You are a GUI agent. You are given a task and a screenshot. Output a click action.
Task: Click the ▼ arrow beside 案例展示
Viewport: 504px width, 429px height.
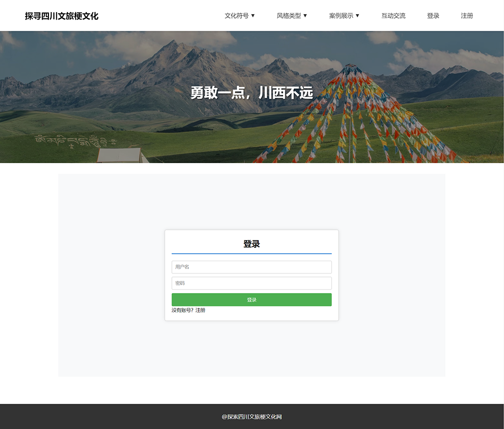[x=357, y=16]
